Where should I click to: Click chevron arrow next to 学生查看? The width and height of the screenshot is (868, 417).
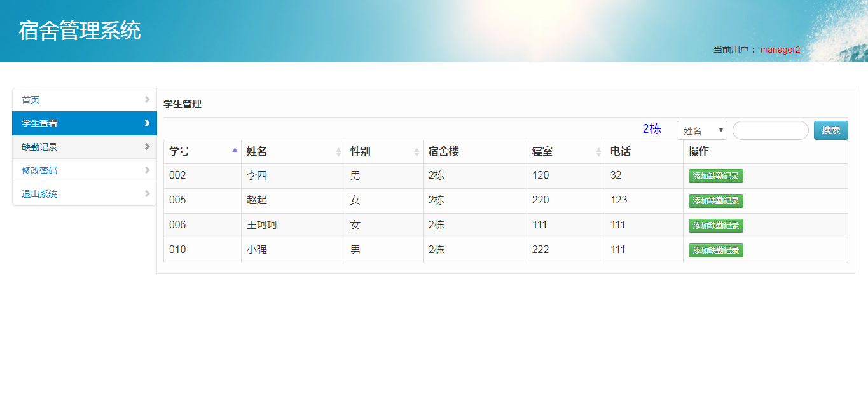[x=147, y=123]
